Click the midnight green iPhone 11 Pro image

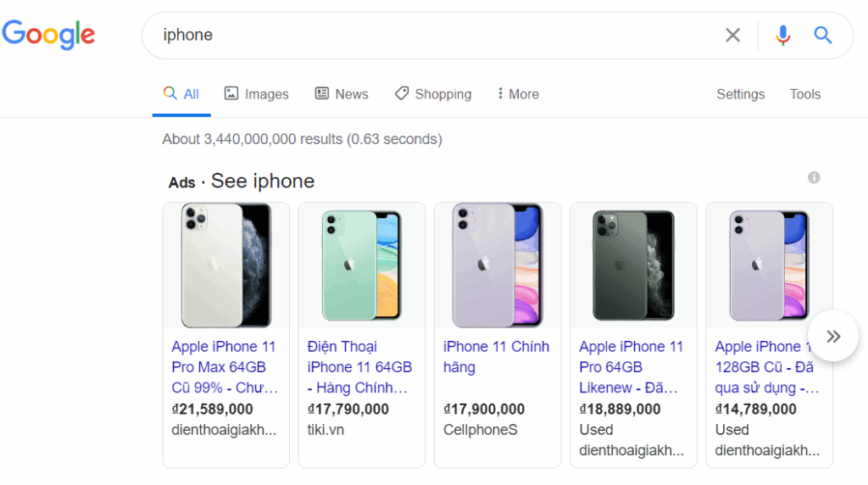pos(633,265)
